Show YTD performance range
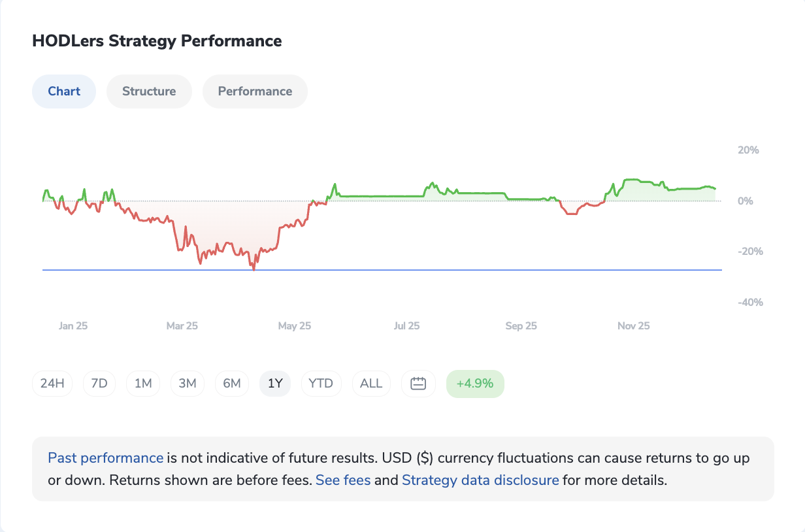Screen dimensions: 805x532 click(321, 384)
